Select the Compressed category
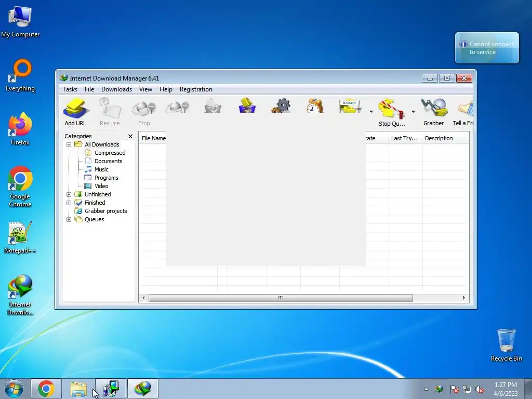Viewport: 532px width, 399px height. point(110,153)
